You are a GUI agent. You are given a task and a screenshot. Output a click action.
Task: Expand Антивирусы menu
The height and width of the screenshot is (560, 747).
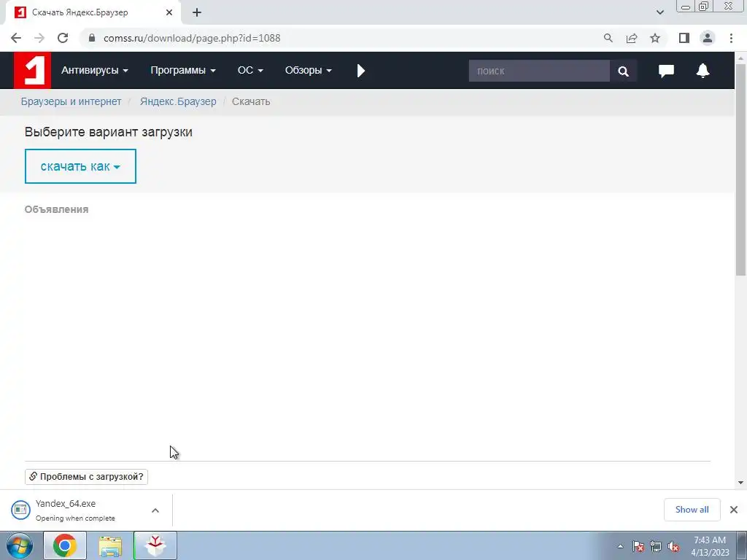(x=94, y=71)
